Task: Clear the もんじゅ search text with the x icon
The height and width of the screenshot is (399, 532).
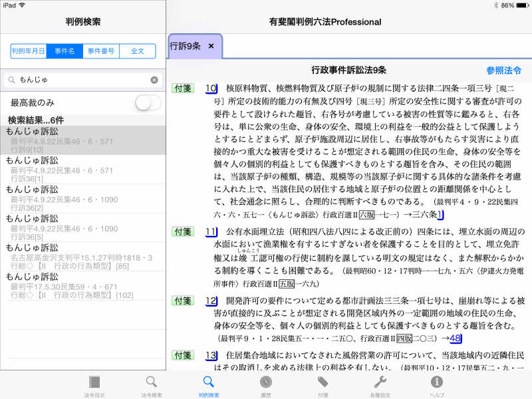Action: coord(154,80)
